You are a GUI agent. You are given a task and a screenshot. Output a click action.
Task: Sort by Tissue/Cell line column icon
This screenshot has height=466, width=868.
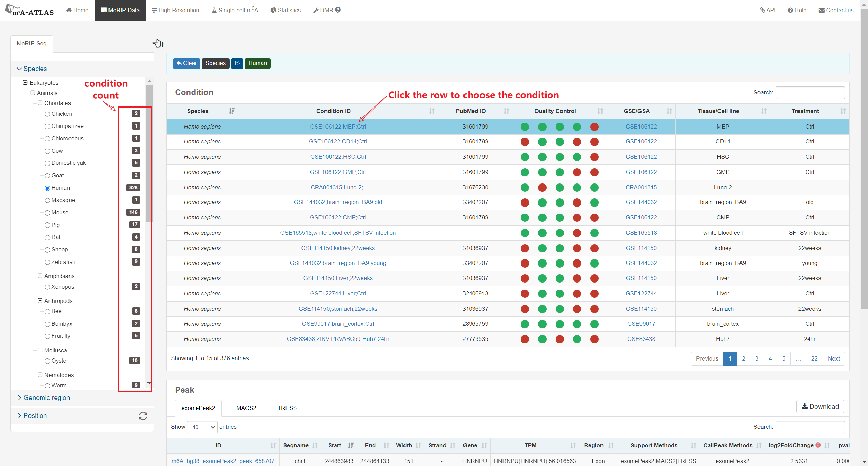[764, 111]
